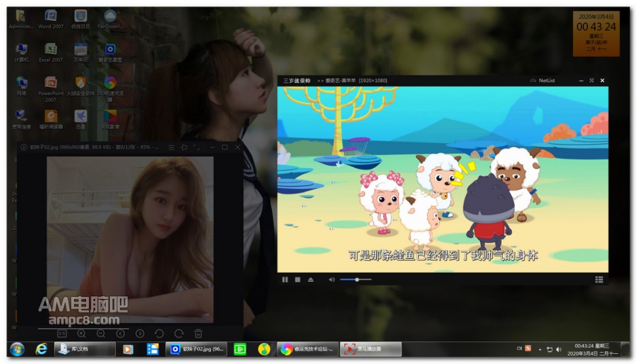637x364 pixels.
Task: Switch to 睿派克技术论坛 browser taskbar button
Action: coord(308,349)
